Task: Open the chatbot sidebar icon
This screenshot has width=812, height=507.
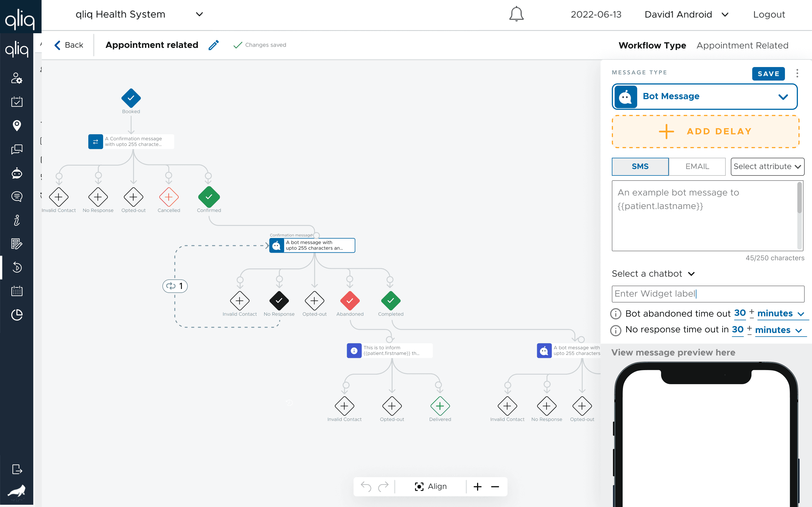Action: point(17,173)
